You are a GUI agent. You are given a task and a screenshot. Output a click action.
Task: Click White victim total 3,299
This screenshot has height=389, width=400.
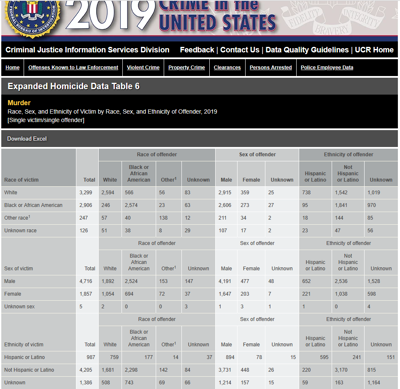[86, 192]
